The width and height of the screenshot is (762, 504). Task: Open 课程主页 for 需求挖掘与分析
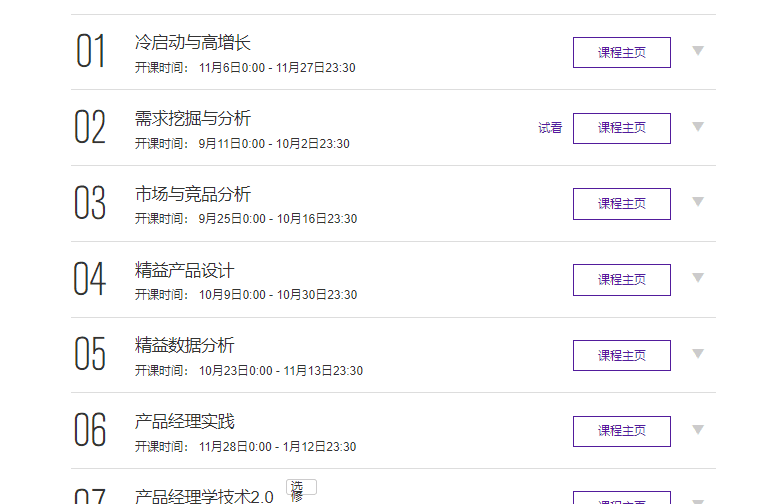tap(621, 128)
